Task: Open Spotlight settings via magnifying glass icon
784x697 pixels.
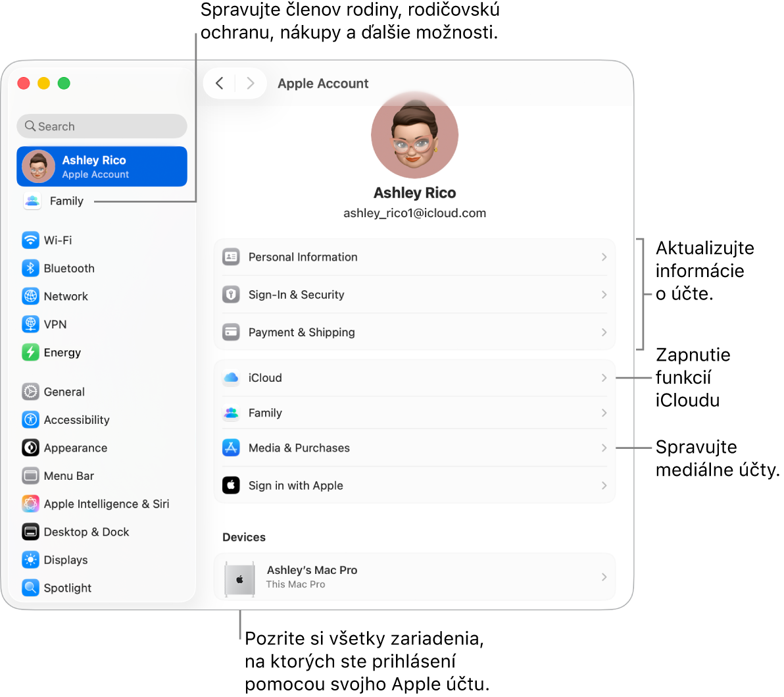Action: coord(31,587)
